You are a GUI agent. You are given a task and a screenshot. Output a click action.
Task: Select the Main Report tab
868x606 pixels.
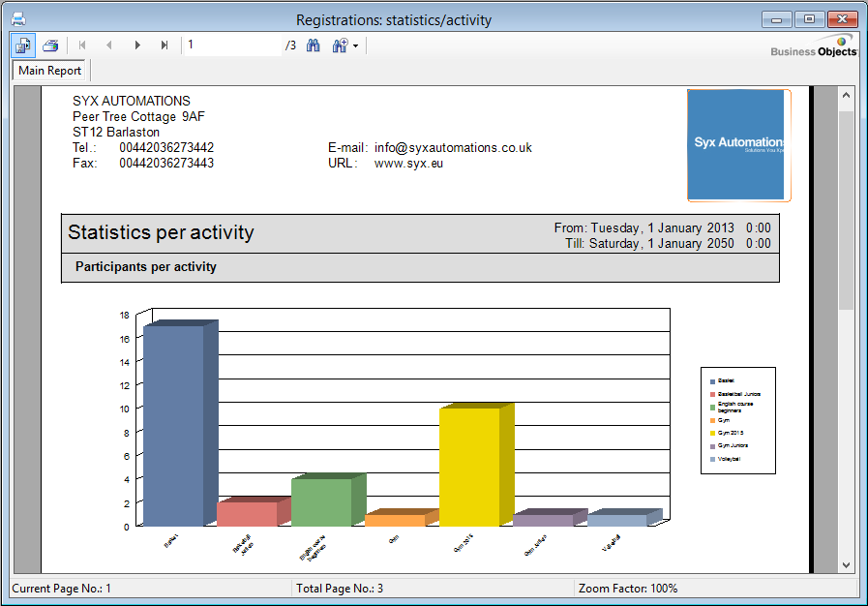50,71
